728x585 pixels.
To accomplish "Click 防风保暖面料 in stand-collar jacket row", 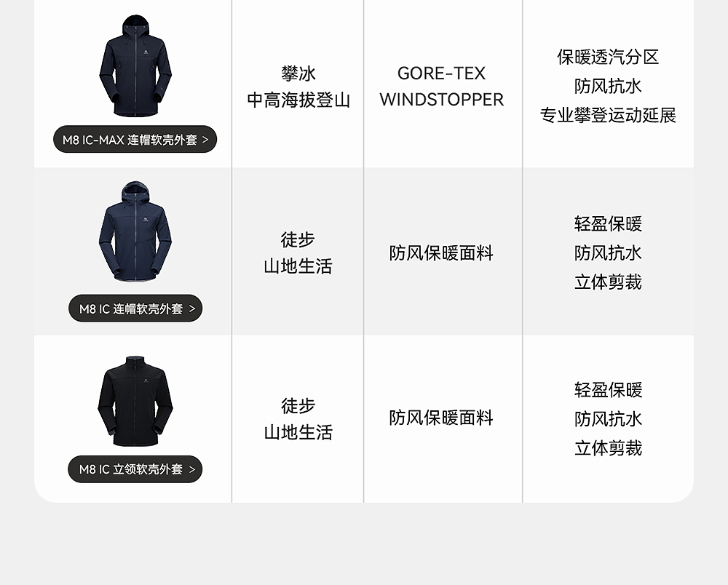I will point(442,418).
